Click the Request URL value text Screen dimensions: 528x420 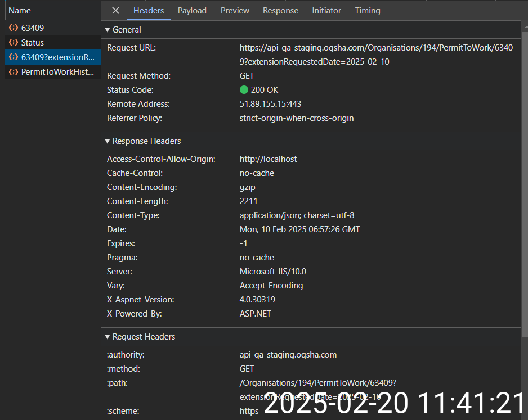pos(376,48)
